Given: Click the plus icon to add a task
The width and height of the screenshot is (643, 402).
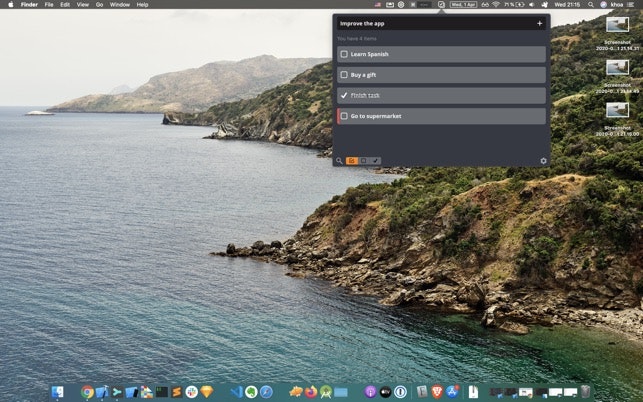Looking at the screenshot, I should point(540,23).
